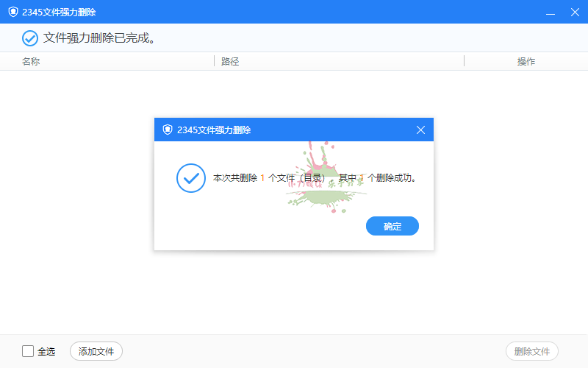588x368 pixels.
Task: Click the 添加文件 button
Action: pos(96,351)
